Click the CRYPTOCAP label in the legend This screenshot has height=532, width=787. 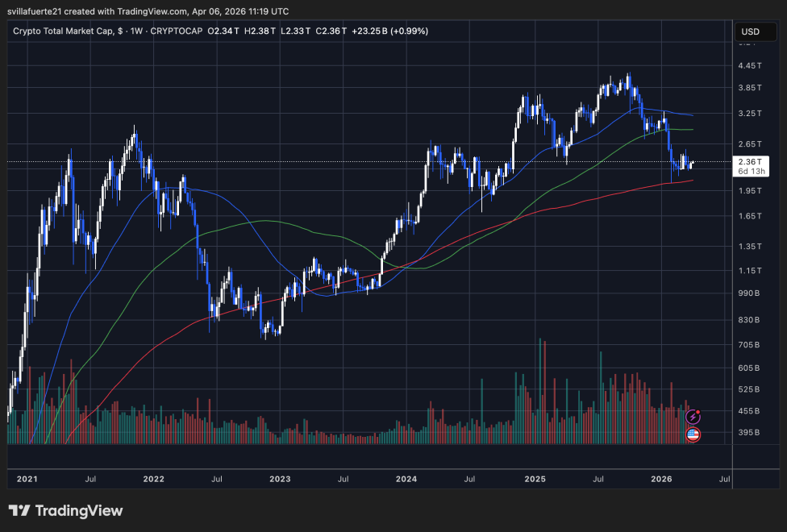[176, 31]
